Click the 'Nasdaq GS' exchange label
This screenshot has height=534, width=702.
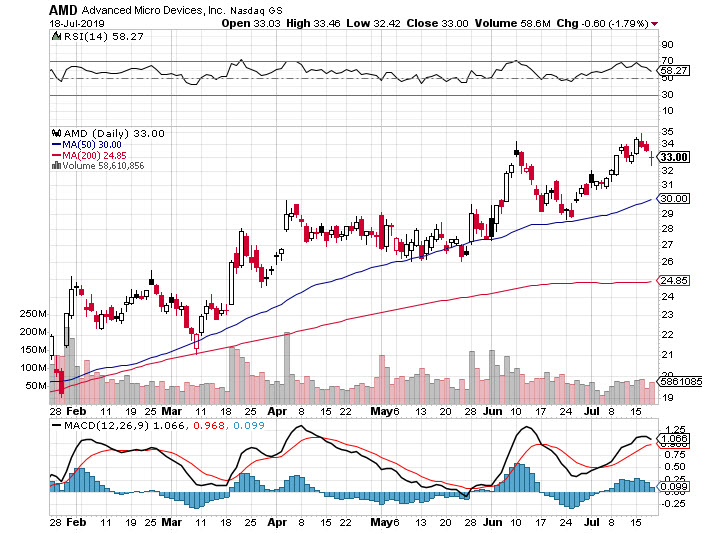(256, 10)
